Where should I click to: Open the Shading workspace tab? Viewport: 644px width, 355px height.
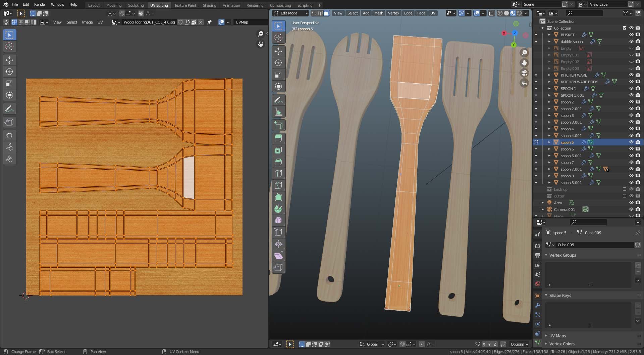click(x=209, y=5)
